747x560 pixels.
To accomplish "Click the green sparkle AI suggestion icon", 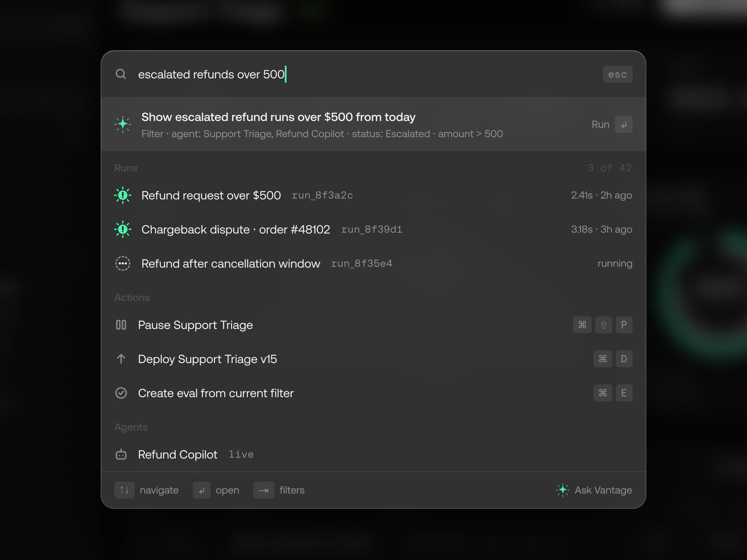I will tap(123, 124).
